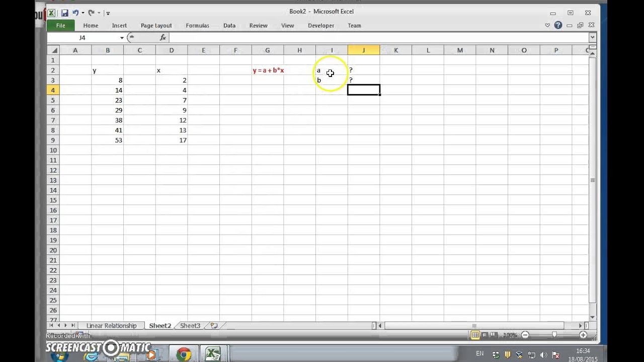Screen dimensions: 644x362
Task: Click the Insert Function fx icon
Action: pyautogui.click(x=163, y=38)
